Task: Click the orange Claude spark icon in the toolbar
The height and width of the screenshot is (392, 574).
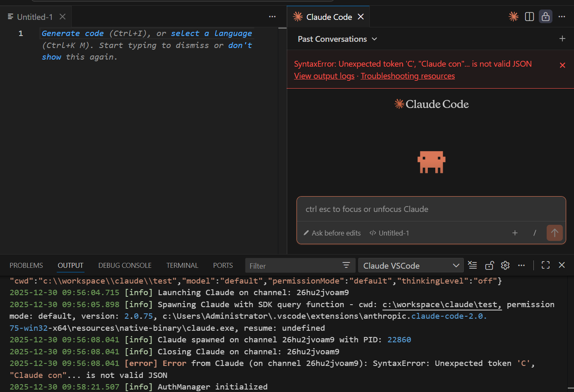Action: click(514, 17)
